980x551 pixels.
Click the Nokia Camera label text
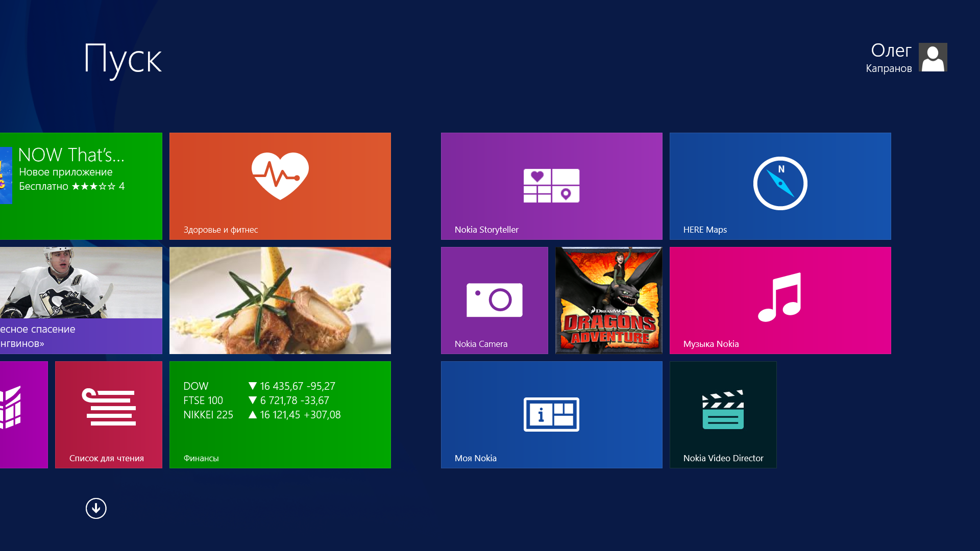(481, 344)
